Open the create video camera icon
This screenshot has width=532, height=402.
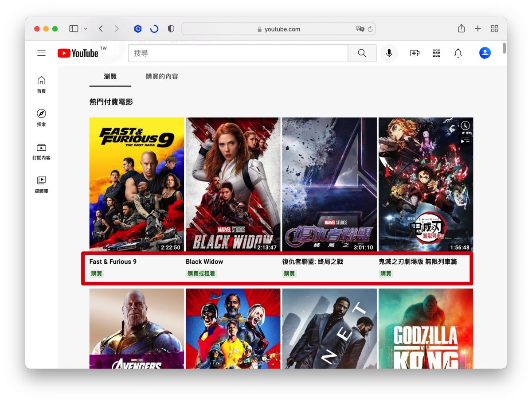415,53
